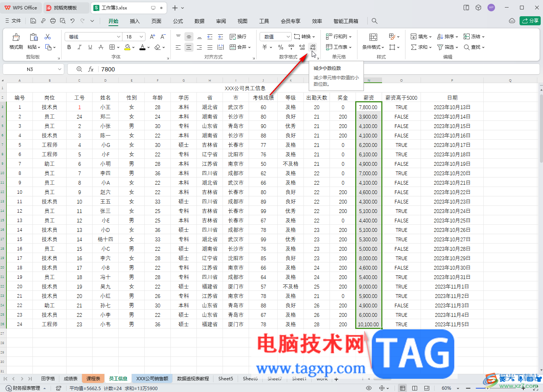Viewport: 543px width, 392px height.
Task: Expand the Name Box N3 dropdown
Action: pyautogui.click(x=60, y=69)
